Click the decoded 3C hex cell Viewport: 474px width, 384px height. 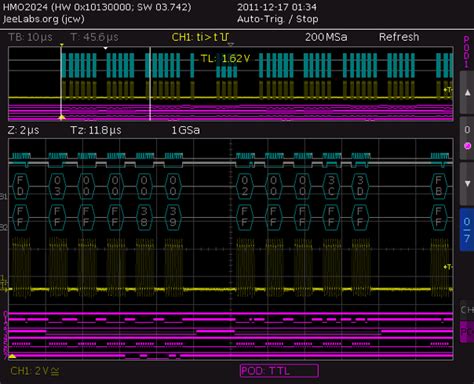tap(331, 186)
